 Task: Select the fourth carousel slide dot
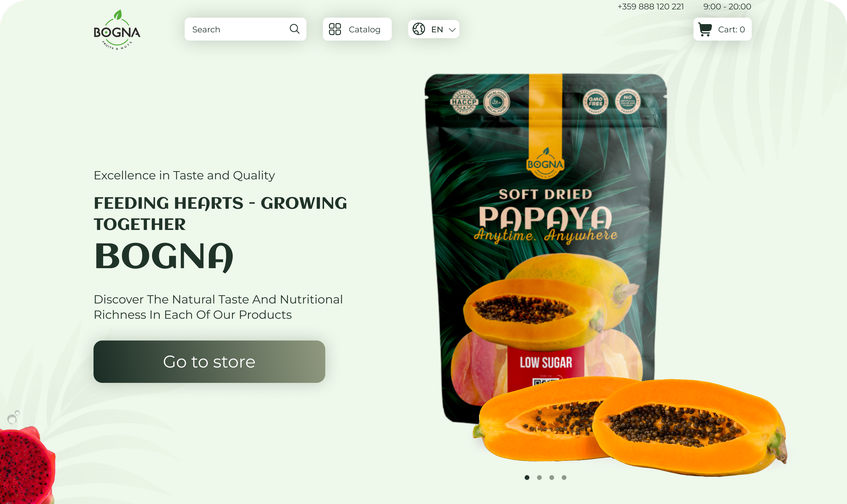coord(564,478)
